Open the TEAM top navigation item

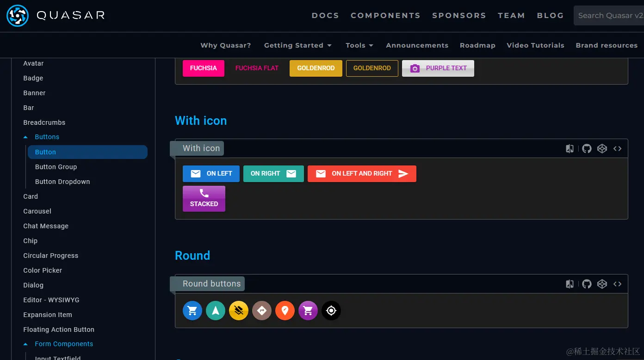coord(511,15)
